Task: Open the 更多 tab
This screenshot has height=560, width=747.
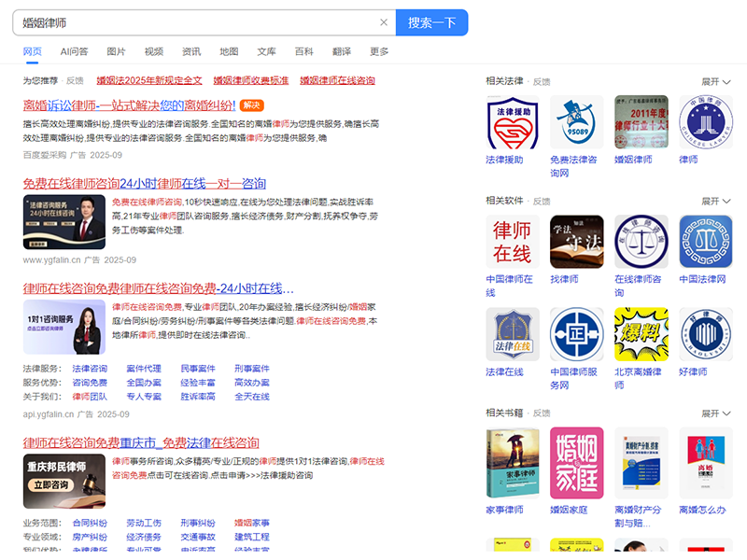Action: (x=379, y=51)
